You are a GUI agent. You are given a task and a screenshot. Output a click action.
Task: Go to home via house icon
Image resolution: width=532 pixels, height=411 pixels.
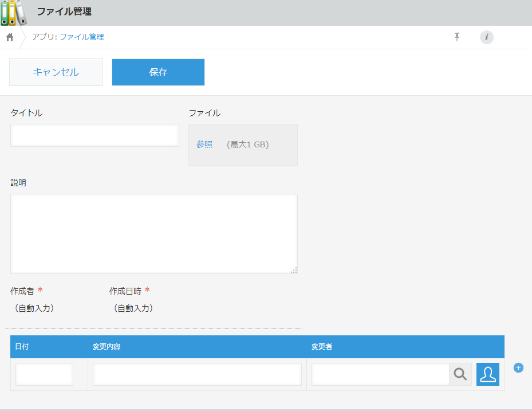click(x=10, y=37)
